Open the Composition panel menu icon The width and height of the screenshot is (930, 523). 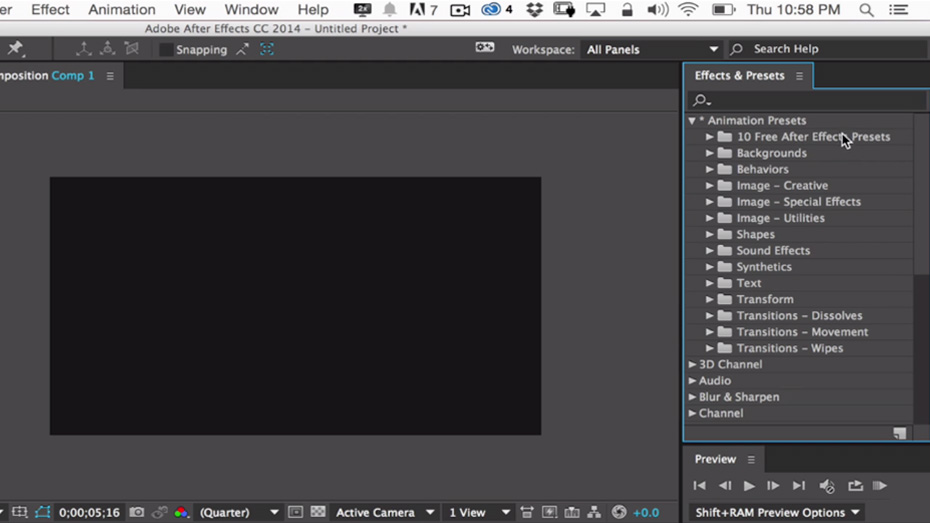(110, 76)
